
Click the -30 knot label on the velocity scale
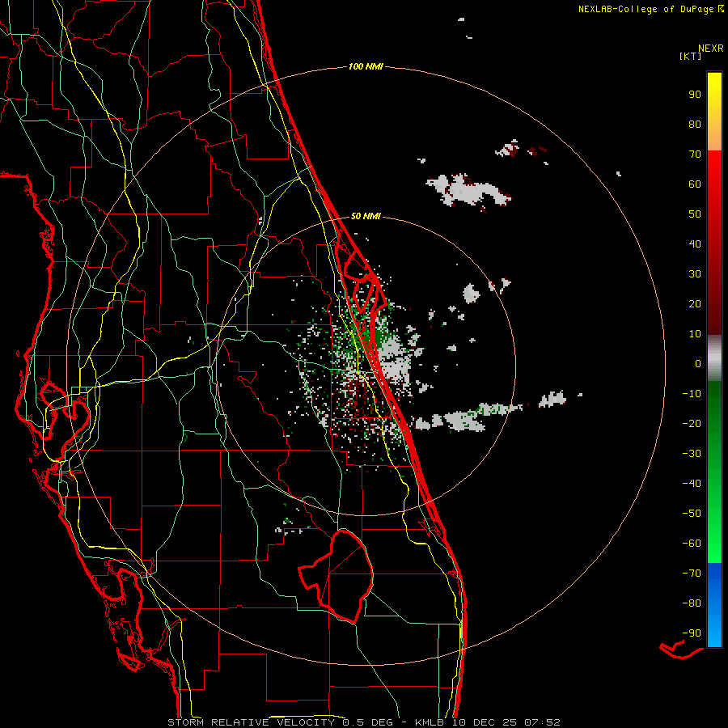tap(692, 454)
